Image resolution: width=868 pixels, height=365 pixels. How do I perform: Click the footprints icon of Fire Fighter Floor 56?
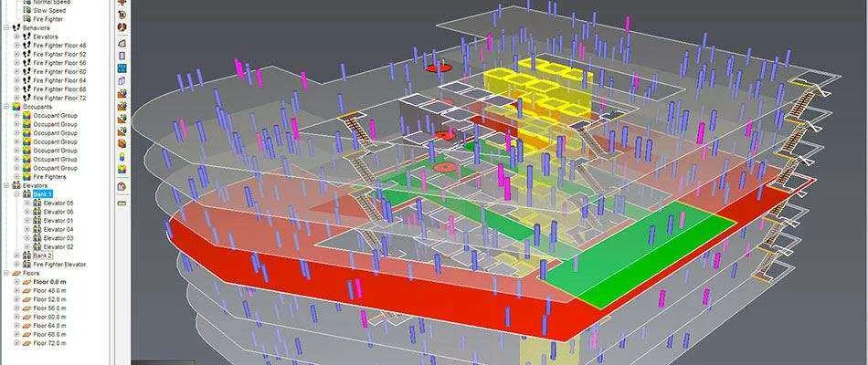(26, 63)
